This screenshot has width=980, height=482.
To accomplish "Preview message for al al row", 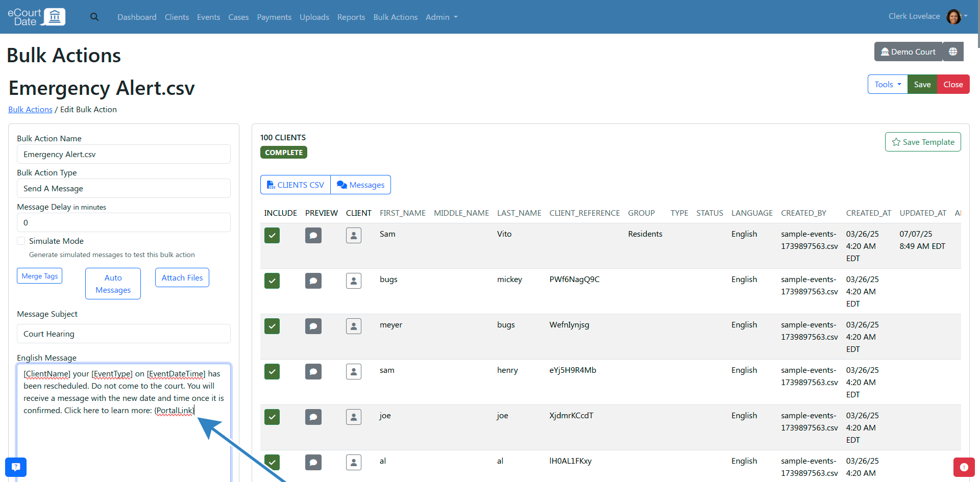I will (x=313, y=462).
